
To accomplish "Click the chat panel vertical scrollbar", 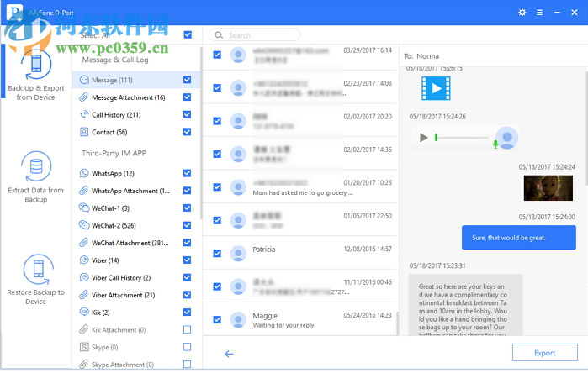I will pyautogui.click(x=585, y=128).
